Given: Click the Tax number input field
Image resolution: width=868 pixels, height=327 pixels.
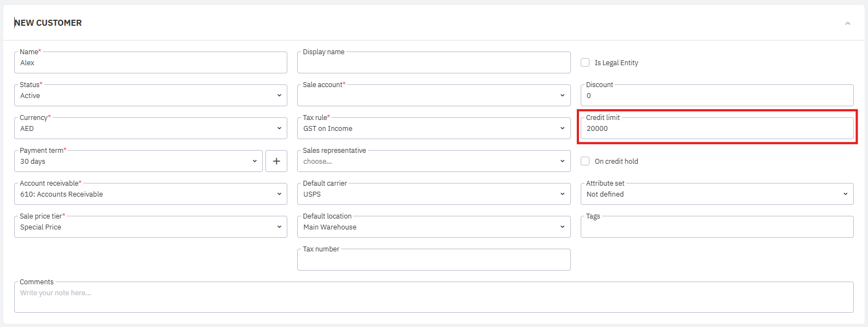Looking at the screenshot, I should (x=433, y=260).
